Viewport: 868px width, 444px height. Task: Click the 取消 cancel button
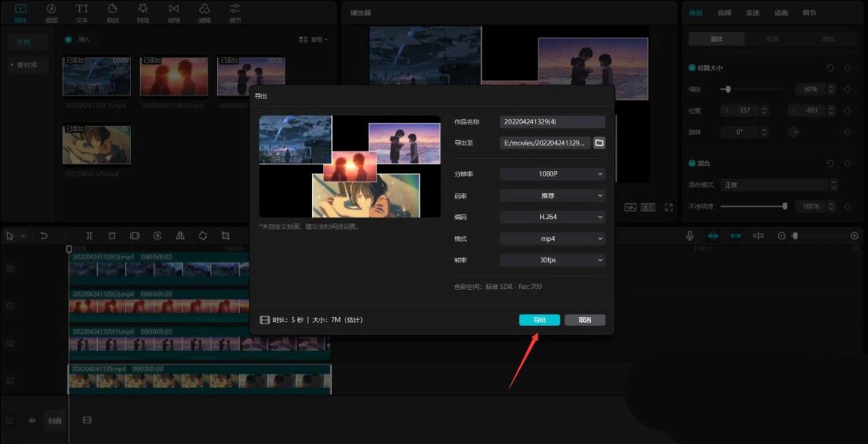[584, 320]
